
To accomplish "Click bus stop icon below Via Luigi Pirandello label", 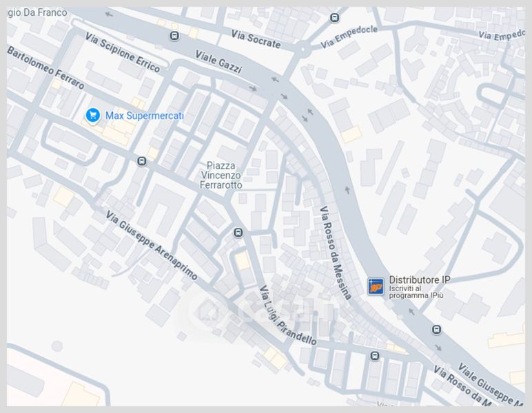I will tap(375, 356).
